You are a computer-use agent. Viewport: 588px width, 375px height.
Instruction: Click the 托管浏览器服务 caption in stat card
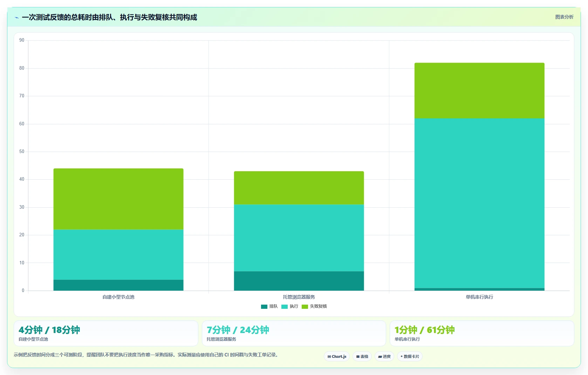click(221, 339)
